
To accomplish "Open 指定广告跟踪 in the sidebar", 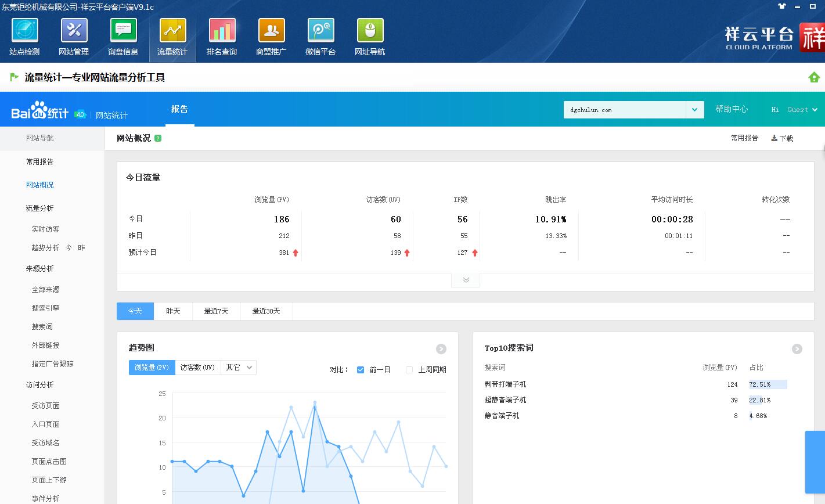I will (52, 364).
